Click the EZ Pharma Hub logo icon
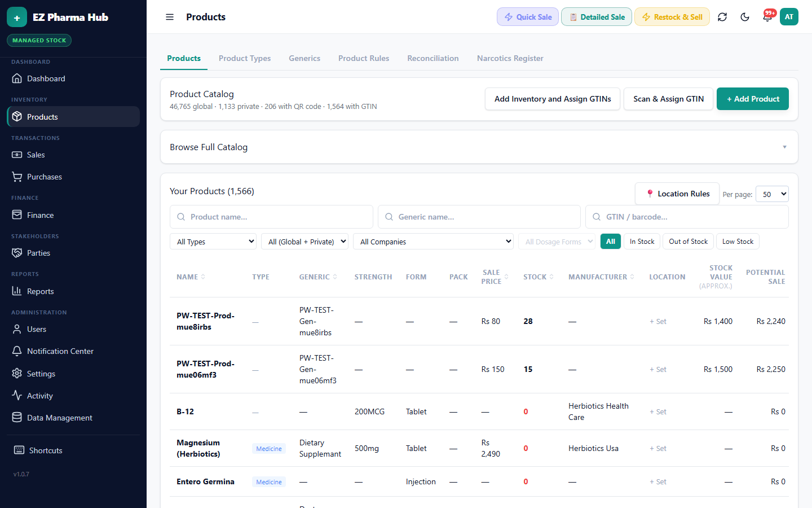 [17, 17]
